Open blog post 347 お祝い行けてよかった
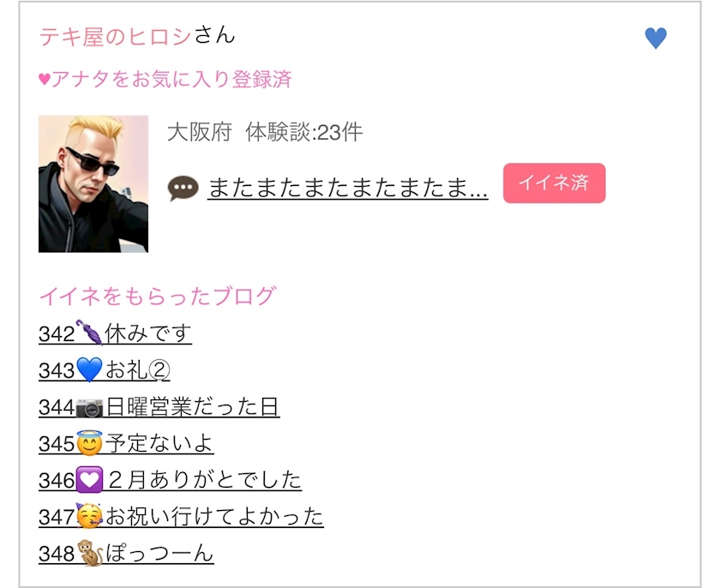Screen dimensions: 720x588 182,517
